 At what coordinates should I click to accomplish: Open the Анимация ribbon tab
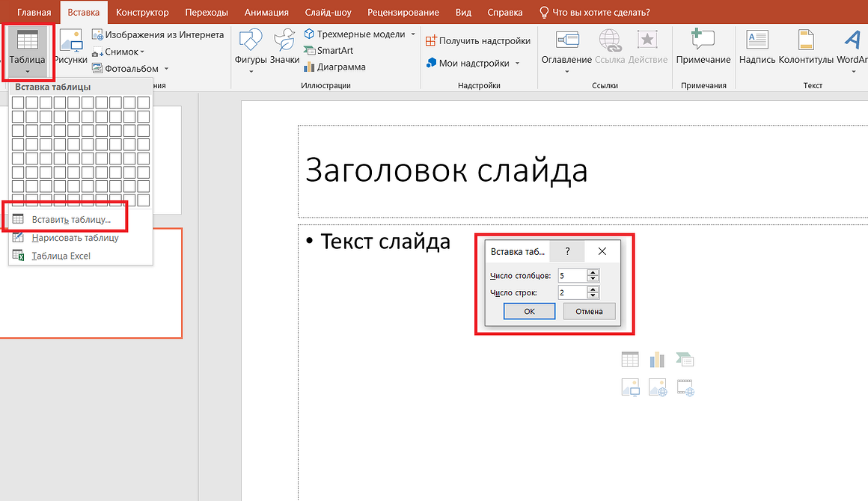tap(266, 12)
